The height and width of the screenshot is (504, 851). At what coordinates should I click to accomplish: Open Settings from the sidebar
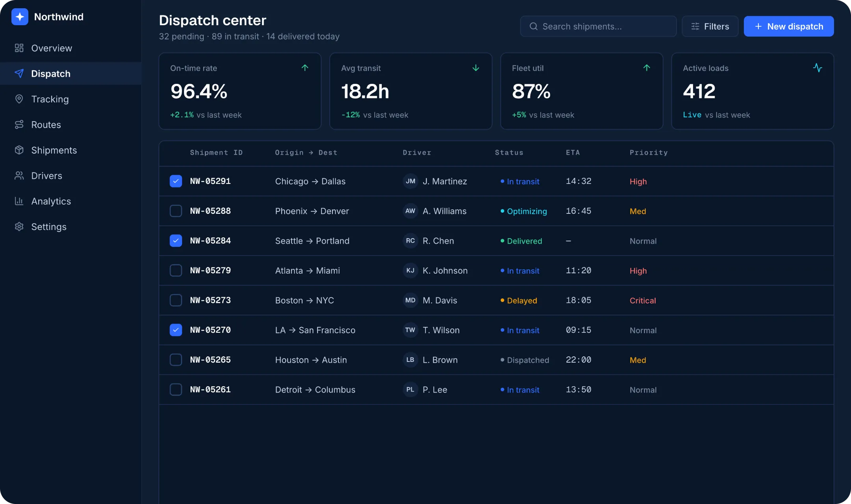[x=71, y=227]
